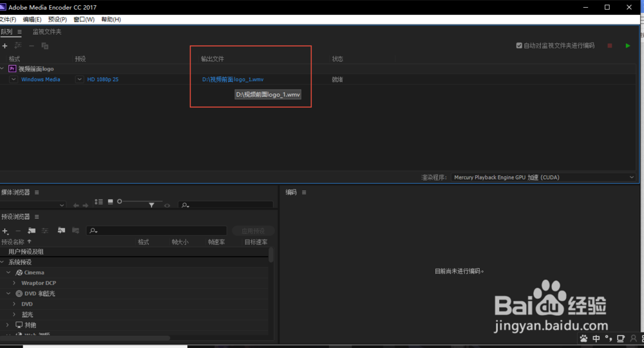Expand the 蓝光 preset subgroup
644x348 pixels.
[14, 314]
